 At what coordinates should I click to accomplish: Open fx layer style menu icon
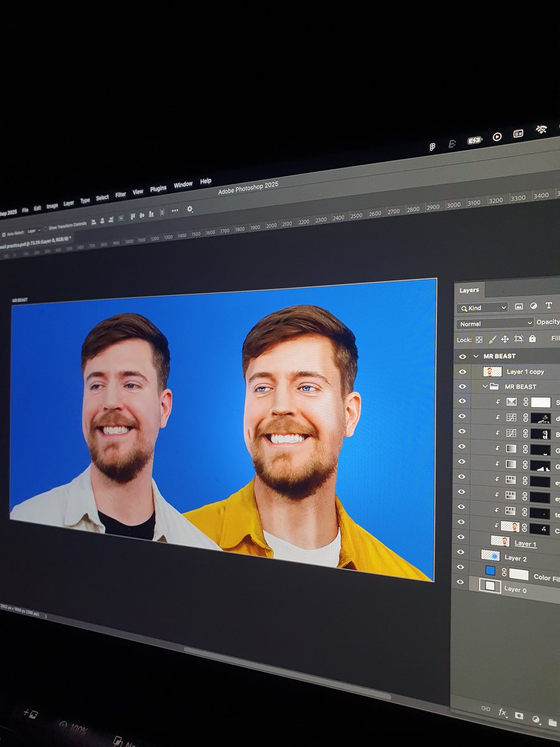(x=503, y=713)
